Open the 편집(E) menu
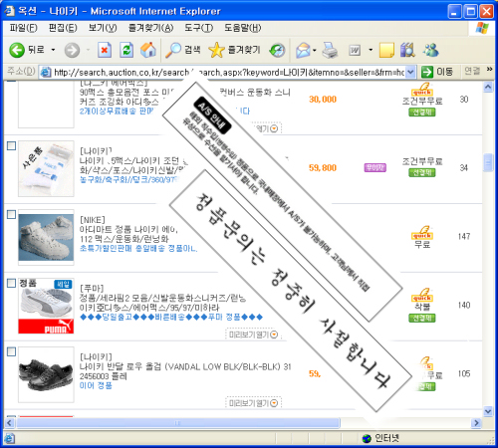The height and width of the screenshot is (448, 498). pyautogui.click(x=63, y=28)
